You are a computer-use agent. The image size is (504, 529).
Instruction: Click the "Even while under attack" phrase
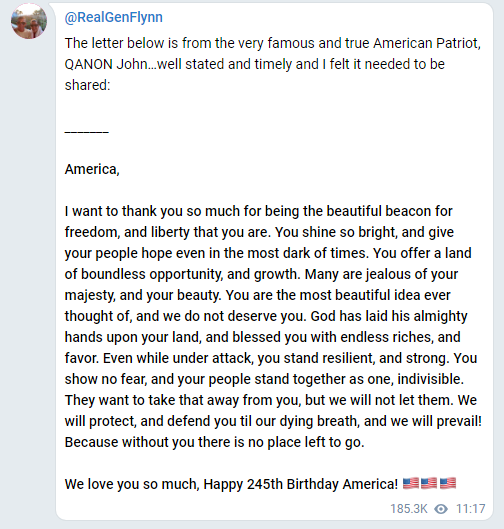point(178,358)
